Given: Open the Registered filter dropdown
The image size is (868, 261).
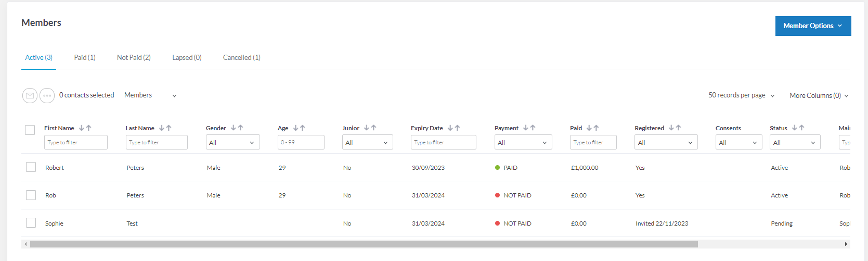Looking at the screenshot, I should (666, 142).
